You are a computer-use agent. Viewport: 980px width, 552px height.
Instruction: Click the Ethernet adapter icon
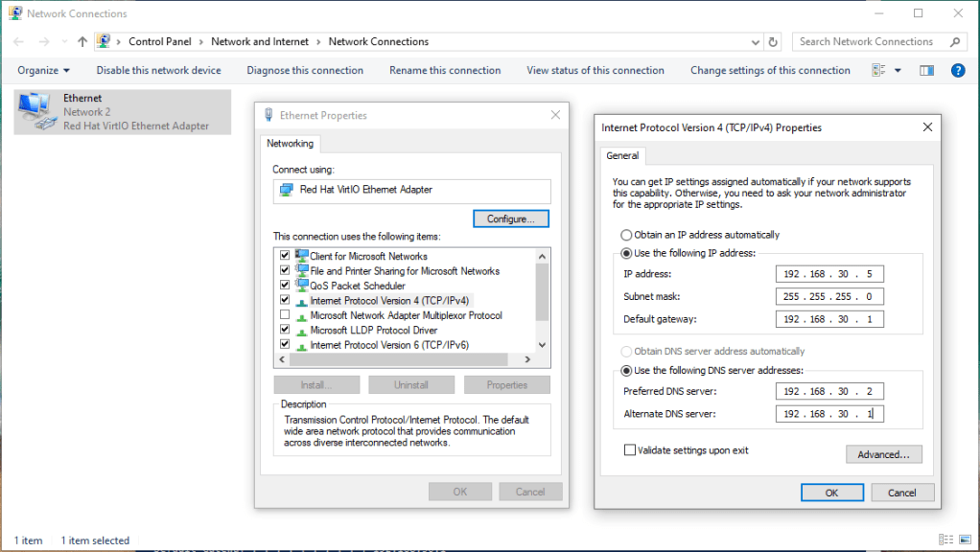(35, 111)
